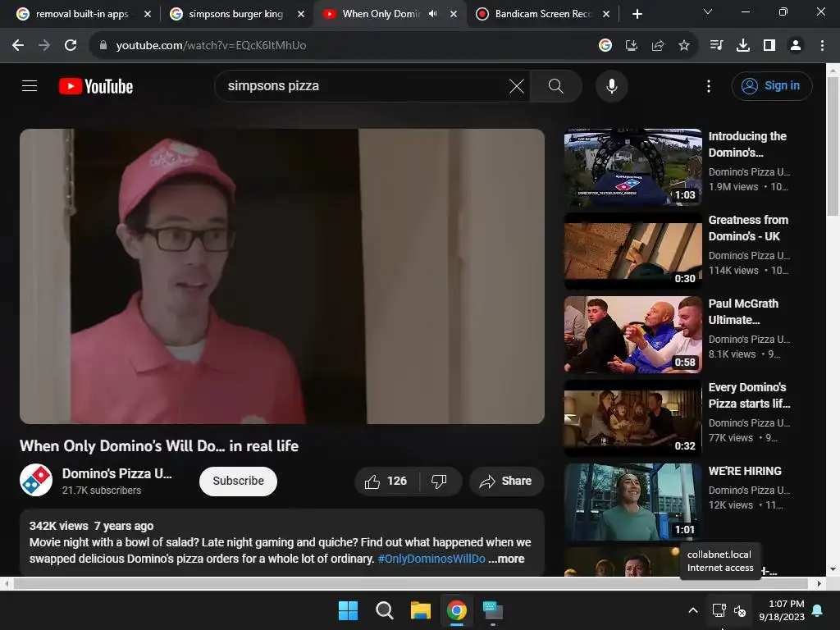Screen dimensions: 840x630
Task: Open Domino's Pizza U... channel name
Action: click(x=116, y=473)
